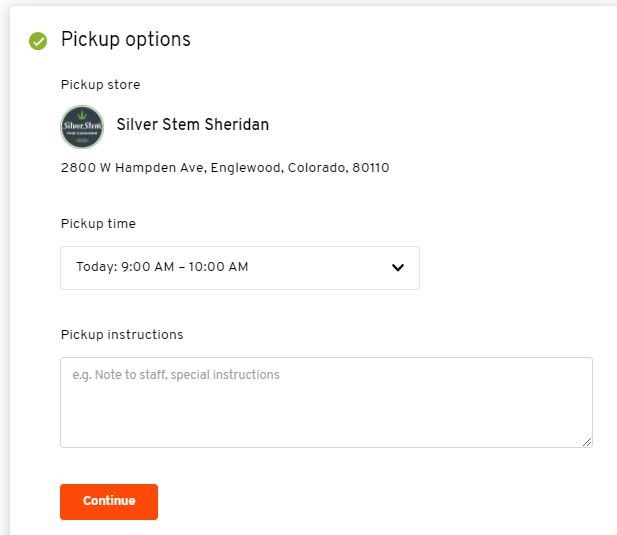This screenshot has height=535, width=617.
Task: Click the Englewood city name in address
Action: pos(246,168)
